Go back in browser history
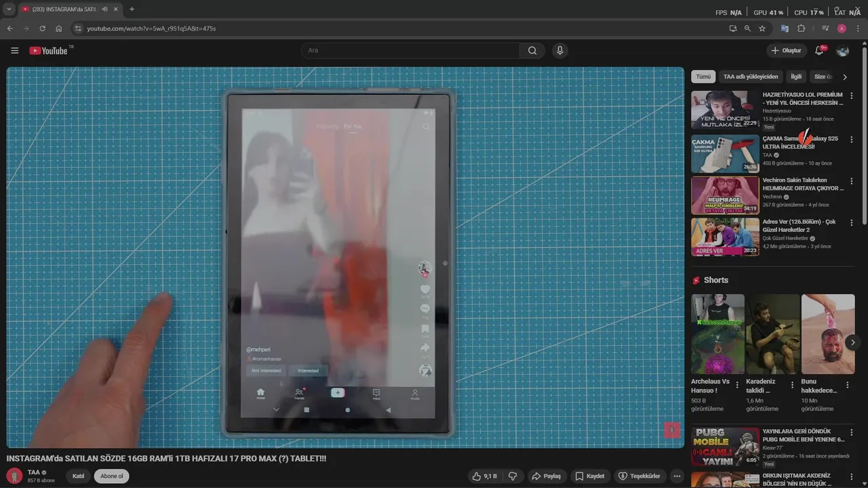The height and width of the screenshot is (488, 868). 9,28
